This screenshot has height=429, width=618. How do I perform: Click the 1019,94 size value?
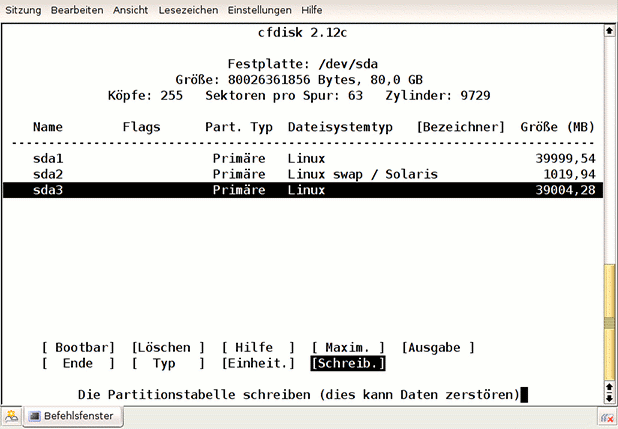(569, 174)
